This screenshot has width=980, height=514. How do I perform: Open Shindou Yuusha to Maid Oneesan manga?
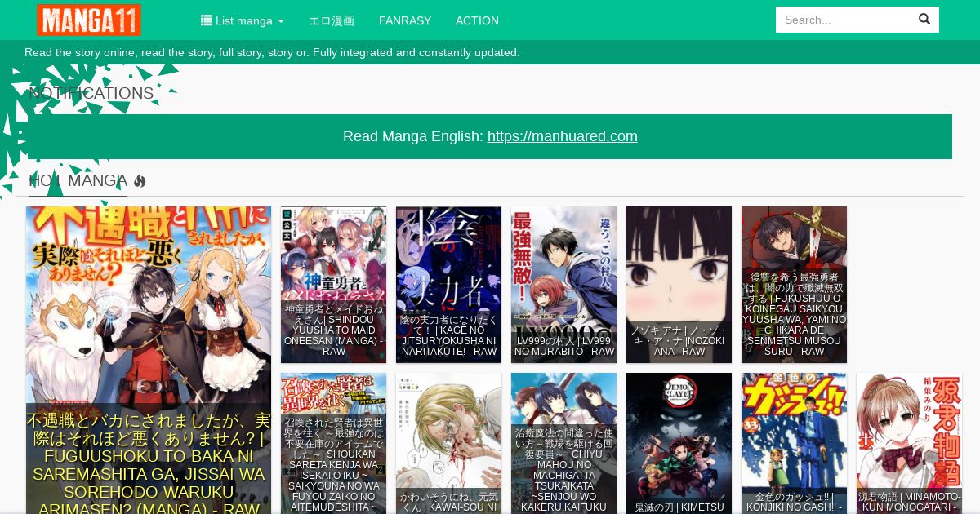pos(333,285)
